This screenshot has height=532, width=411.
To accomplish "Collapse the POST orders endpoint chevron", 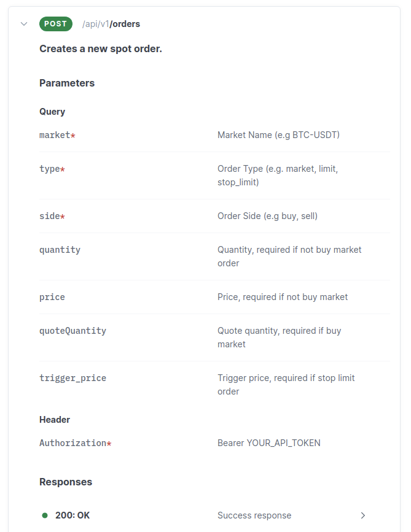I will (24, 24).
